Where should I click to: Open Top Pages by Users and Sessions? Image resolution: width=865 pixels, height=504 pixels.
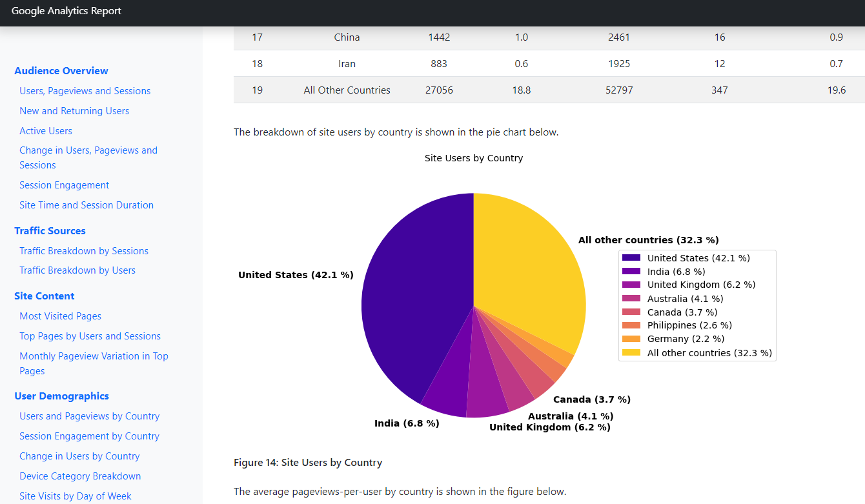point(90,336)
